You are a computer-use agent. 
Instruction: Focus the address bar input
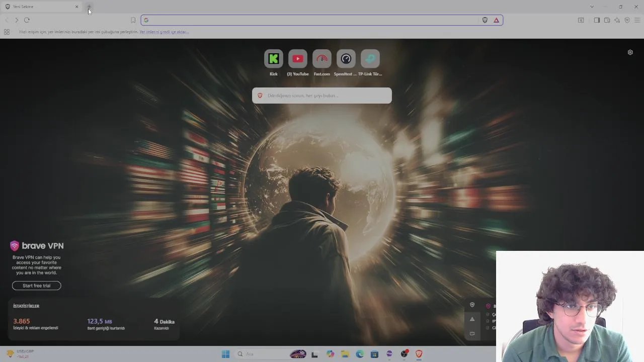(x=322, y=20)
